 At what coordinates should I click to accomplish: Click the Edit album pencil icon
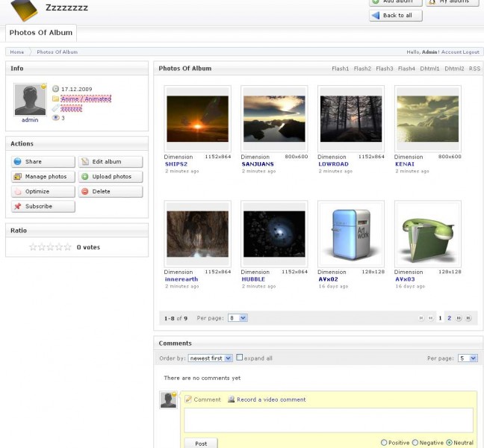pyautogui.click(x=85, y=161)
